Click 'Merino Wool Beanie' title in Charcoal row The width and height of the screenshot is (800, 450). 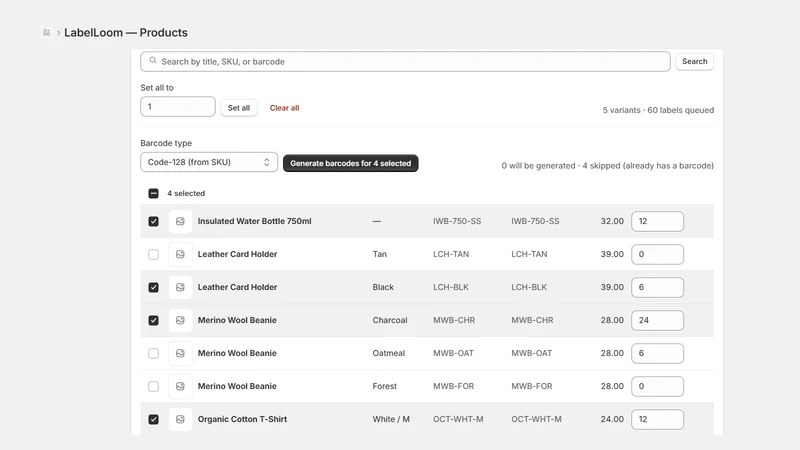pyautogui.click(x=237, y=320)
